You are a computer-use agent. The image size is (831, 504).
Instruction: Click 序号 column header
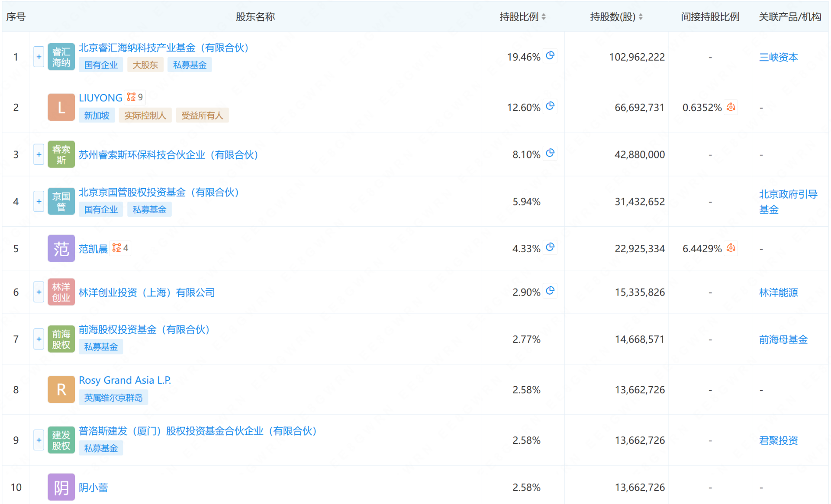click(x=16, y=17)
